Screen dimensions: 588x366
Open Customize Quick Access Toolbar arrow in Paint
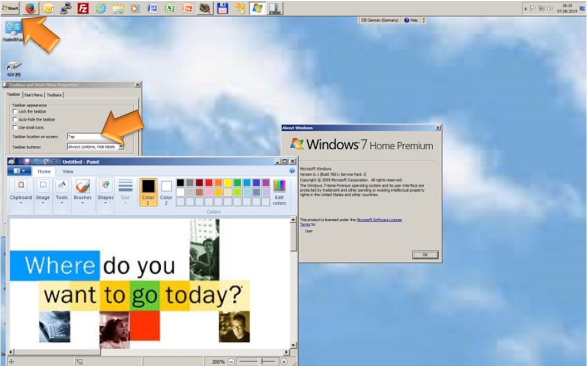coord(54,161)
